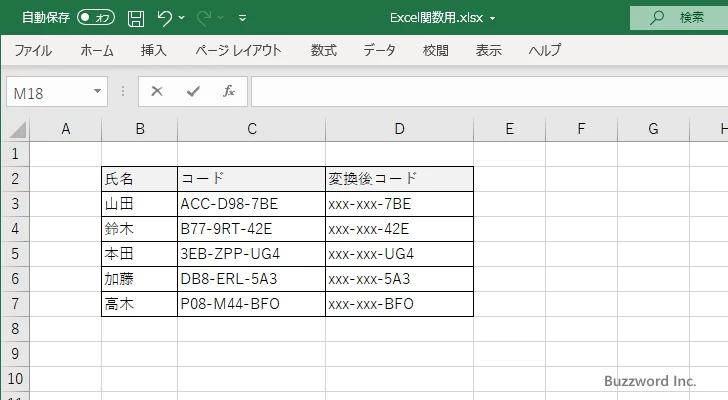This screenshot has width=728, height=400.
Task: Select row 5 header
Action: (15, 254)
